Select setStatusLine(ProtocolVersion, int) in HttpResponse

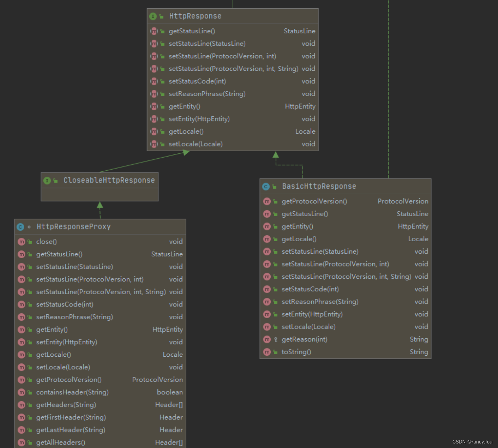pos(222,56)
